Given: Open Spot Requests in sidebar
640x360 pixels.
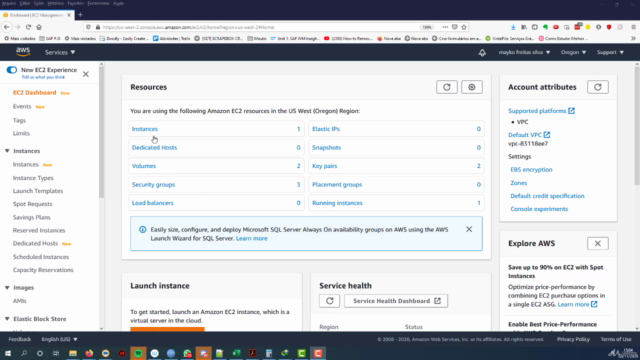Looking at the screenshot, I should 33,204.
